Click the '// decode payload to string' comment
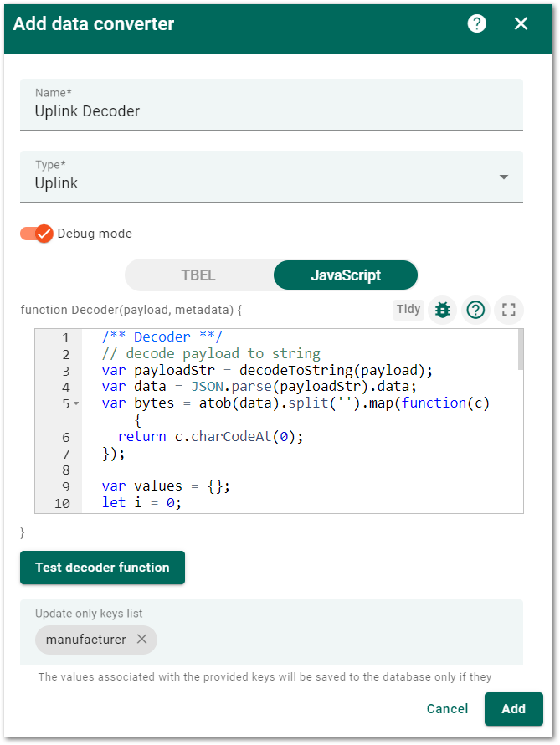The width and height of the screenshot is (560, 745). pos(211,353)
